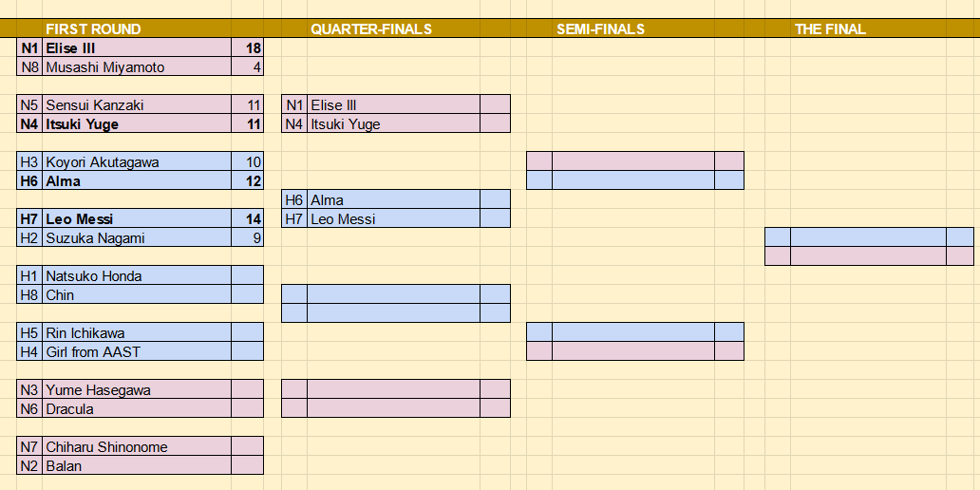Click the QUARTER-FINALS header cell
980x490 pixels.
click(393, 28)
